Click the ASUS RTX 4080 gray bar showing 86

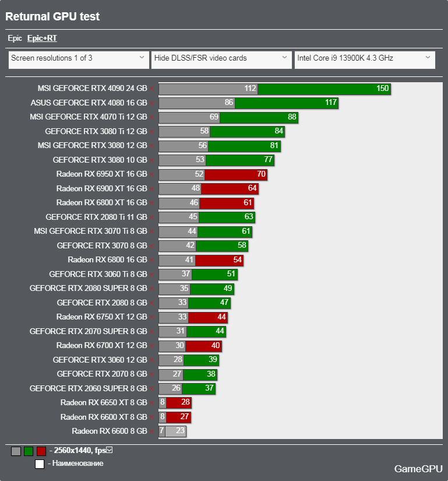click(x=197, y=103)
